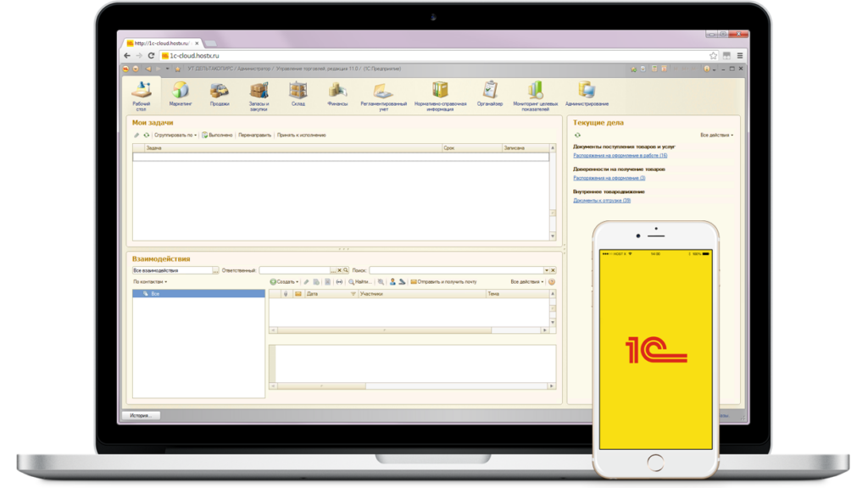
Task: Open the Маркетинг section
Action: tap(181, 94)
